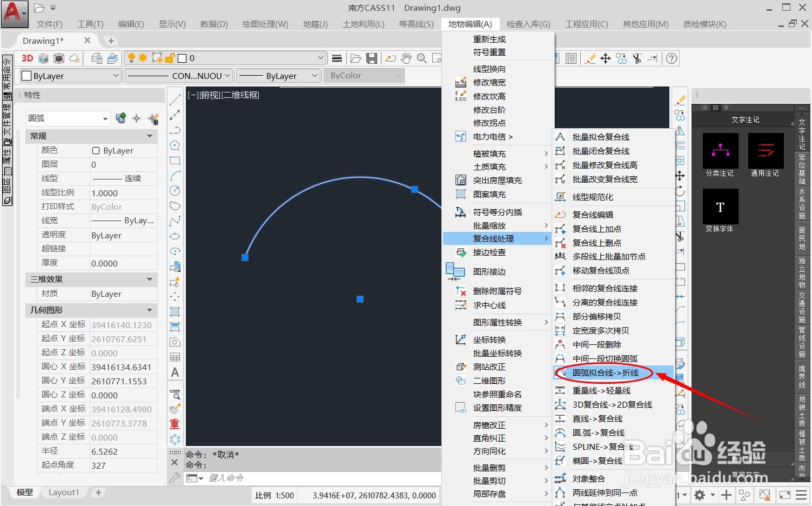Viewport: 812px width, 506px height.
Task: Select the Line tool on the left toolbar
Action: coord(175,101)
